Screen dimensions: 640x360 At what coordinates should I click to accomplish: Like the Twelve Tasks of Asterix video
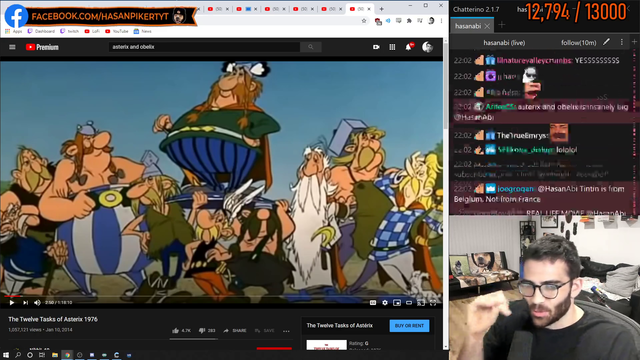[x=182, y=331]
